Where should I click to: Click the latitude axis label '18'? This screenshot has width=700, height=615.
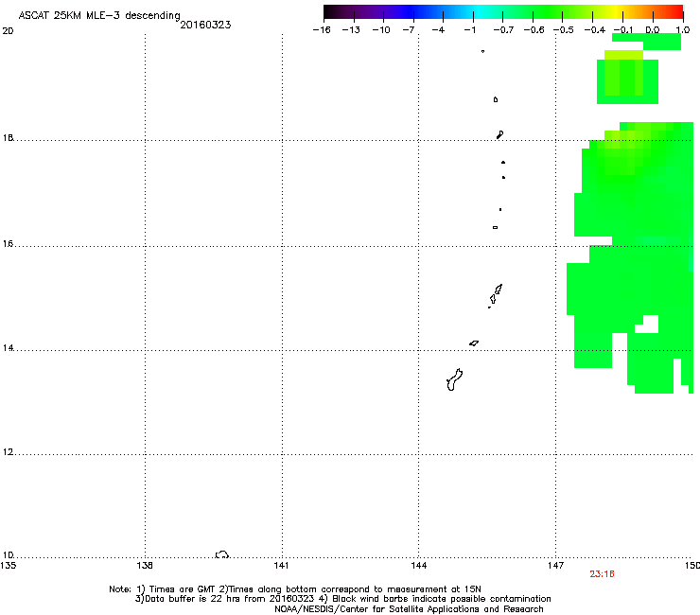[8, 137]
